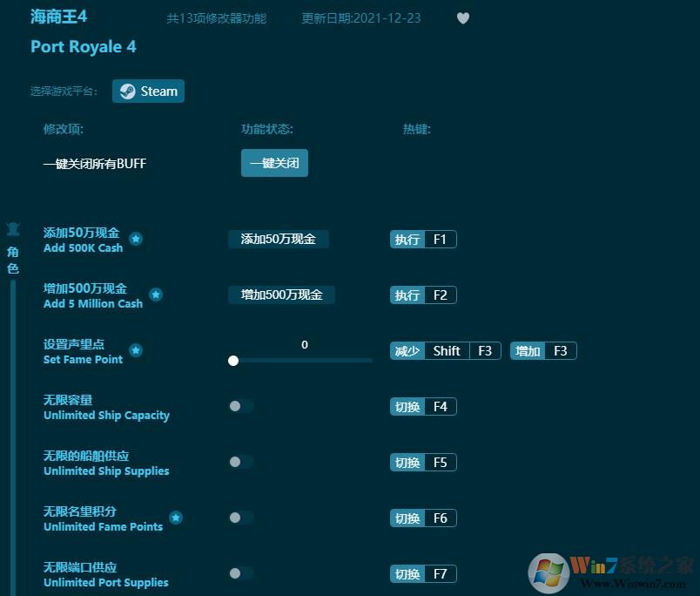Click the Add 500K Cash label
700x596 pixels.
click(83, 248)
